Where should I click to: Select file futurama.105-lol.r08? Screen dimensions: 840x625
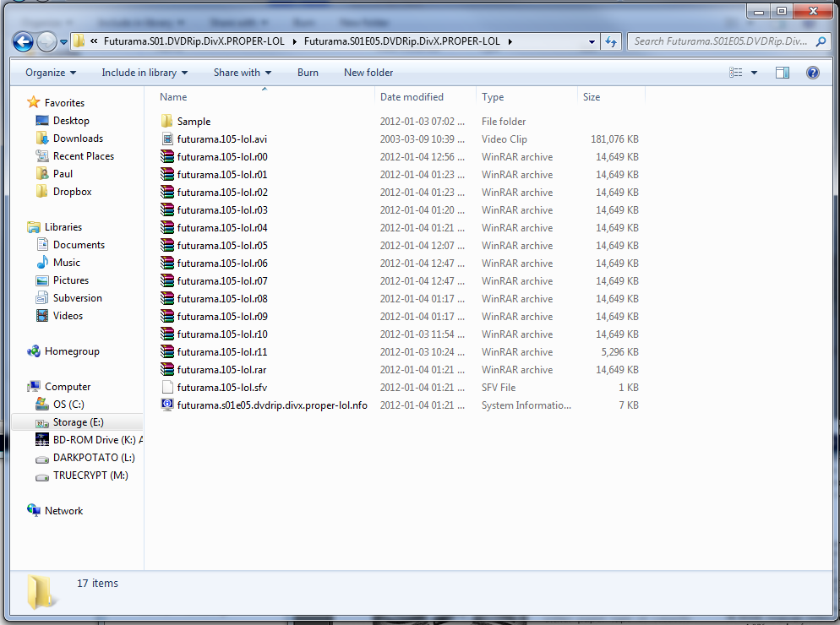point(222,298)
